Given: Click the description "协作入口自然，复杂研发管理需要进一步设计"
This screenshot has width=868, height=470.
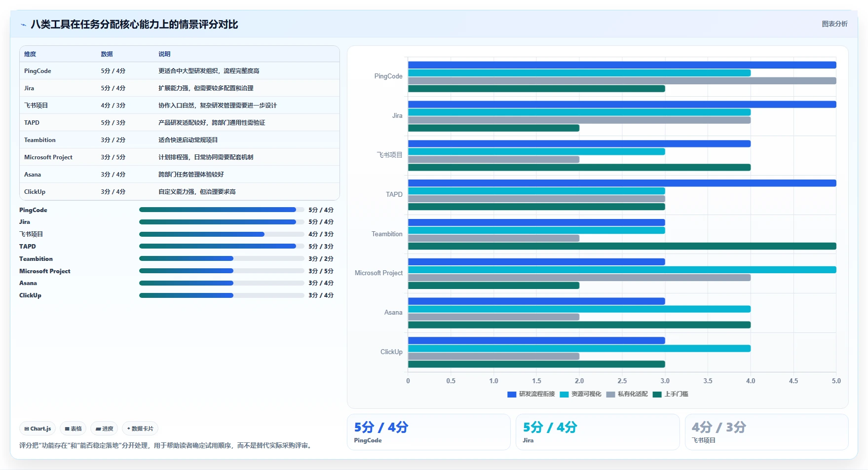Looking at the screenshot, I should pos(218,106).
